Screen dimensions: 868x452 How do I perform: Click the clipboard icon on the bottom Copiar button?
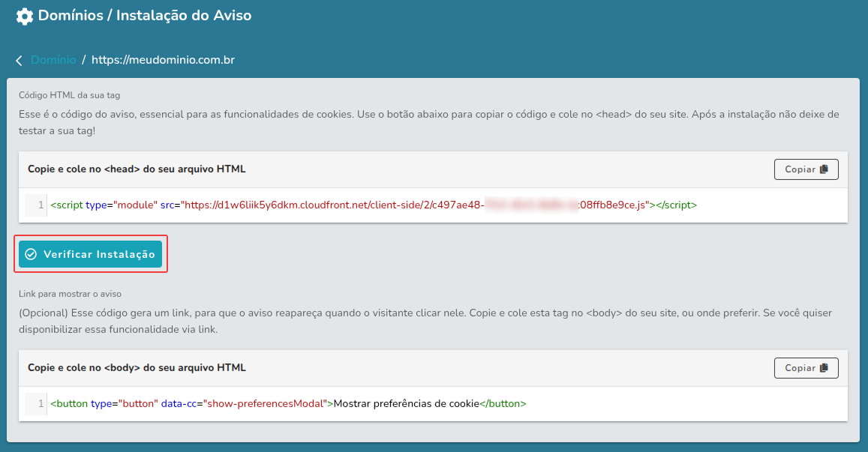tap(824, 367)
